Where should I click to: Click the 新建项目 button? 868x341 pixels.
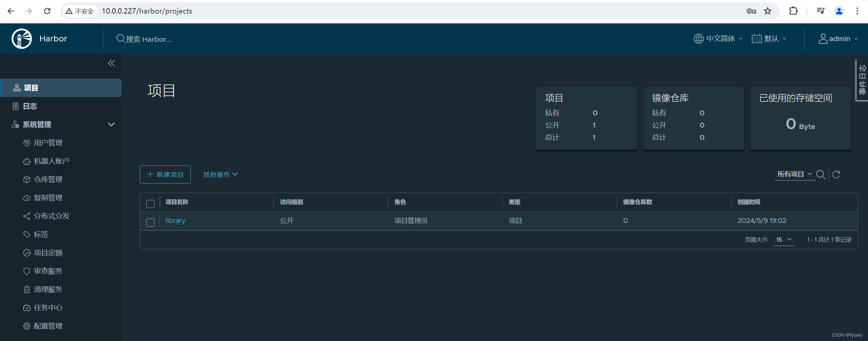tap(165, 174)
